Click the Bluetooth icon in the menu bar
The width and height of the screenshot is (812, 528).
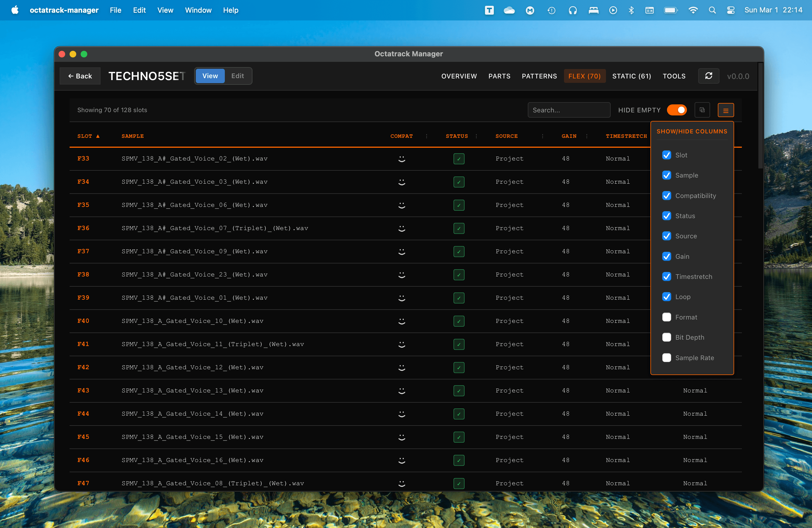tap(631, 10)
